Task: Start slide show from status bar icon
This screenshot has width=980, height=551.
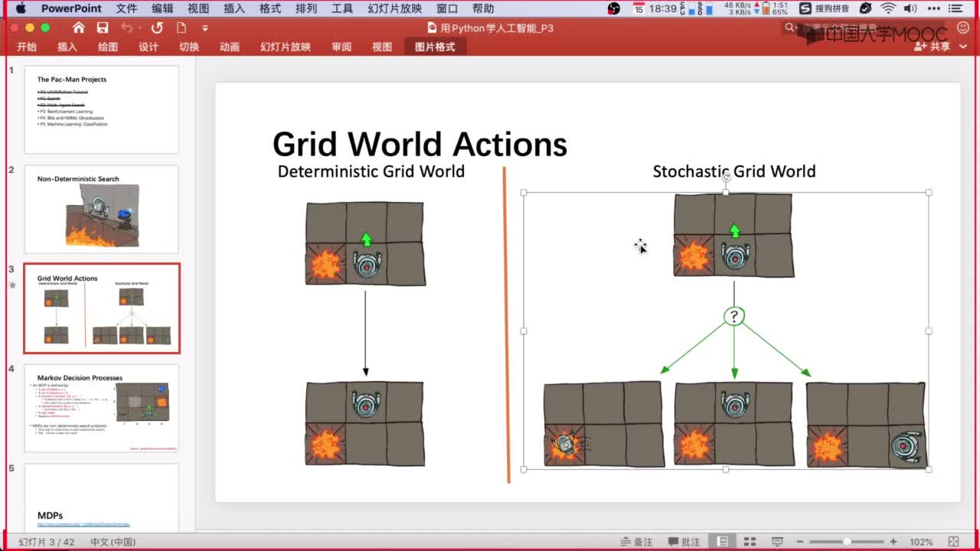Action: [x=777, y=542]
